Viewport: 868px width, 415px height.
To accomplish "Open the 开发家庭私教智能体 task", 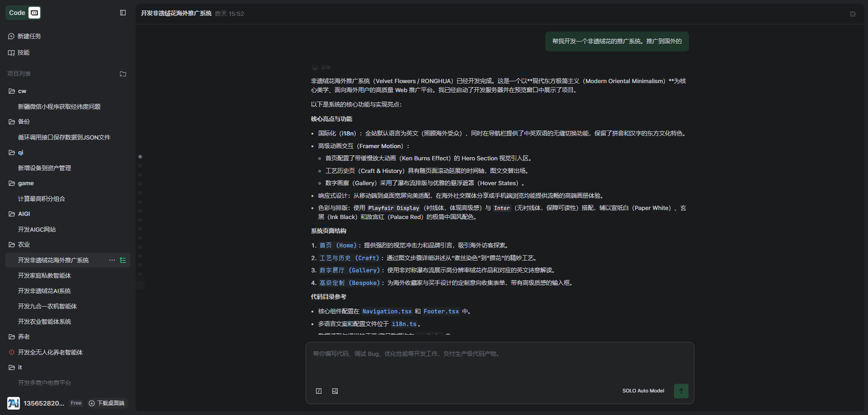I will [44, 275].
